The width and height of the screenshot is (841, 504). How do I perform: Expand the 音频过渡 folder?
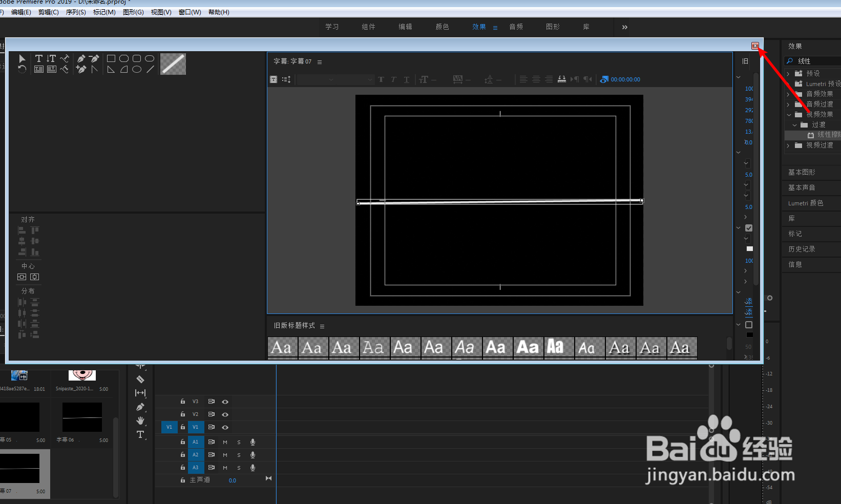click(x=788, y=104)
